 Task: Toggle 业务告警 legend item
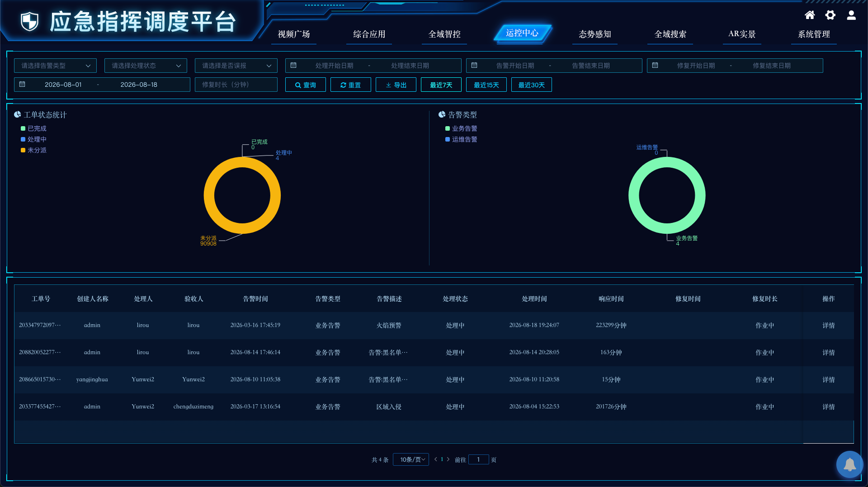461,128
